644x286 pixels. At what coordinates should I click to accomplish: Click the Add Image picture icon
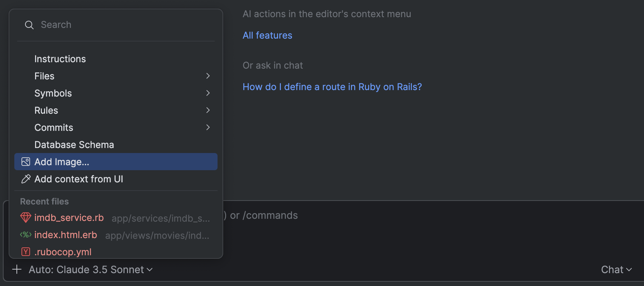coord(26,162)
